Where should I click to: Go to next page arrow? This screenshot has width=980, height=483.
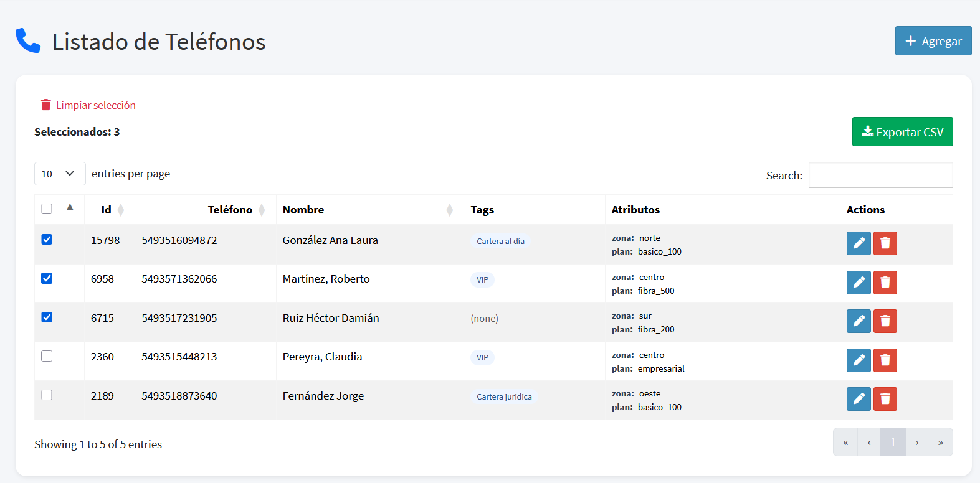tap(917, 443)
